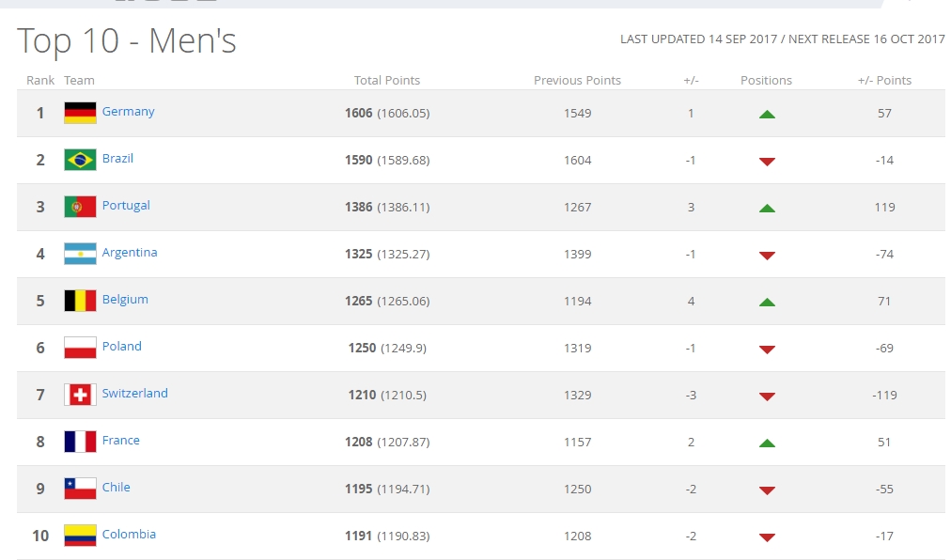Image resolution: width=951 pixels, height=560 pixels.
Task: Click the Switzerland flag icon
Action: (80, 395)
